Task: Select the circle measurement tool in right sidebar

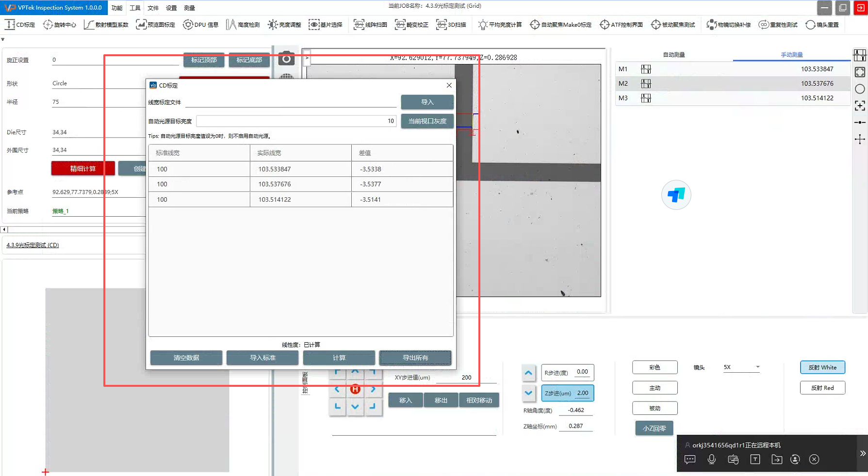Action: point(860,89)
